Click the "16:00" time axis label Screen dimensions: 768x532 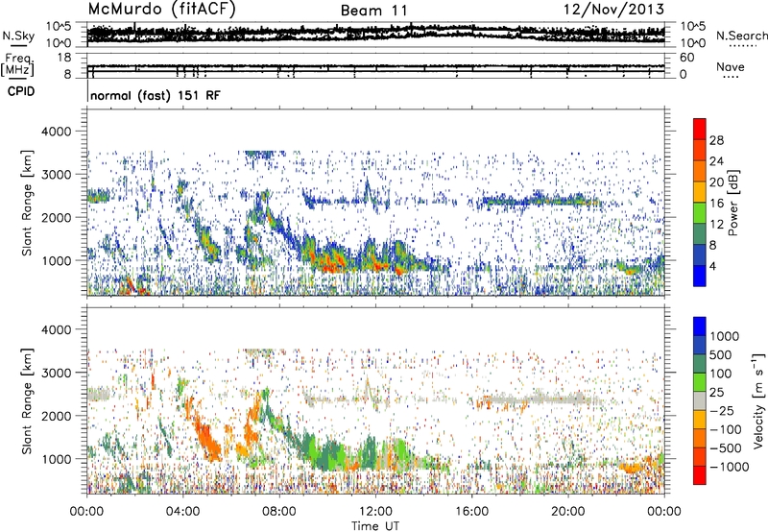click(471, 512)
